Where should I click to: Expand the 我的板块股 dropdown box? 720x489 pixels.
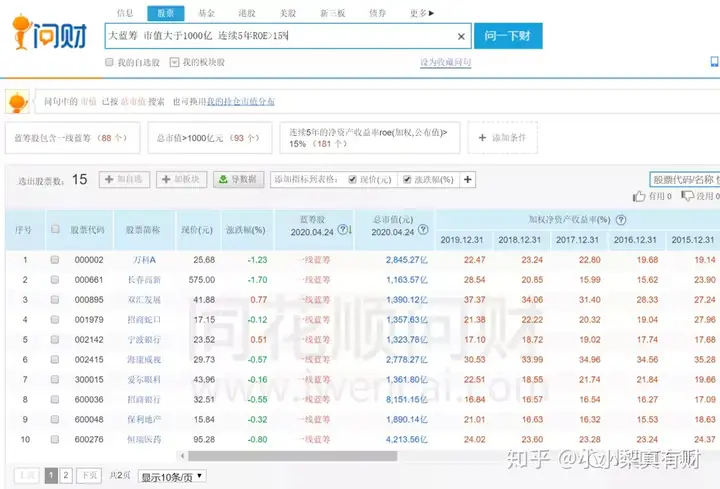(x=174, y=62)
